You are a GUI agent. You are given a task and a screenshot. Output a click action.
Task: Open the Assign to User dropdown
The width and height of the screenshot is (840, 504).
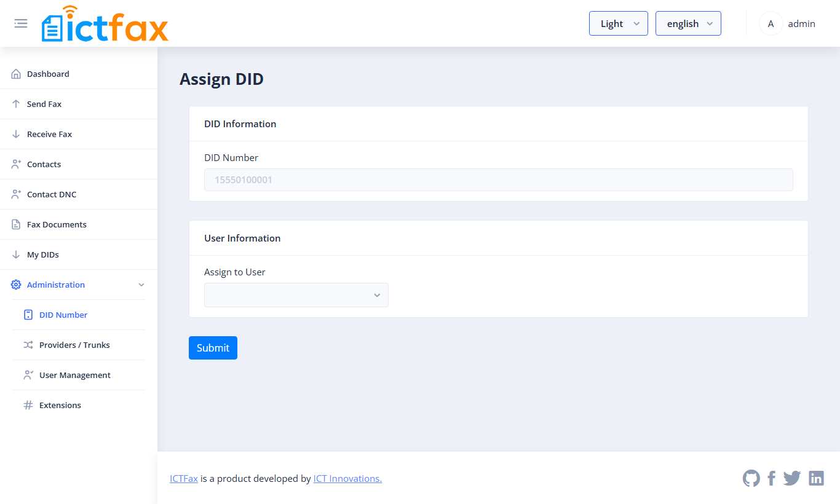coord(296,295)
